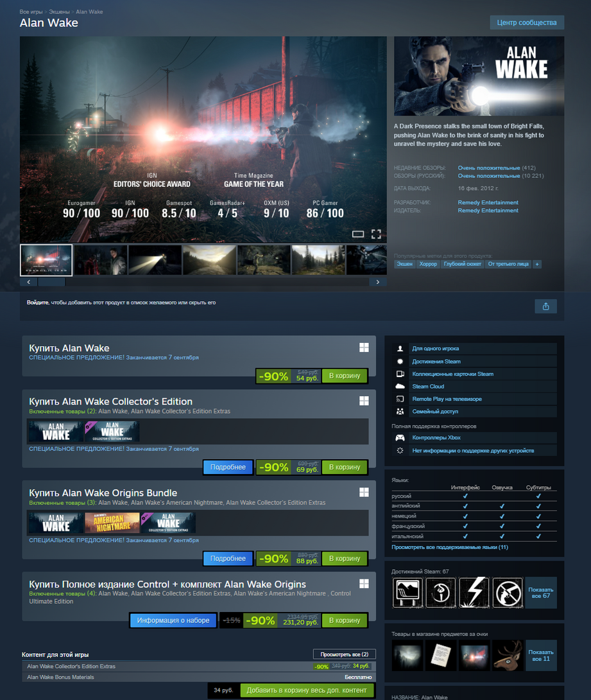The height and width of the screenshot is (700, 591).
Task: Go to Экшены breadcrumb
Action: click(x=59, y=12)
